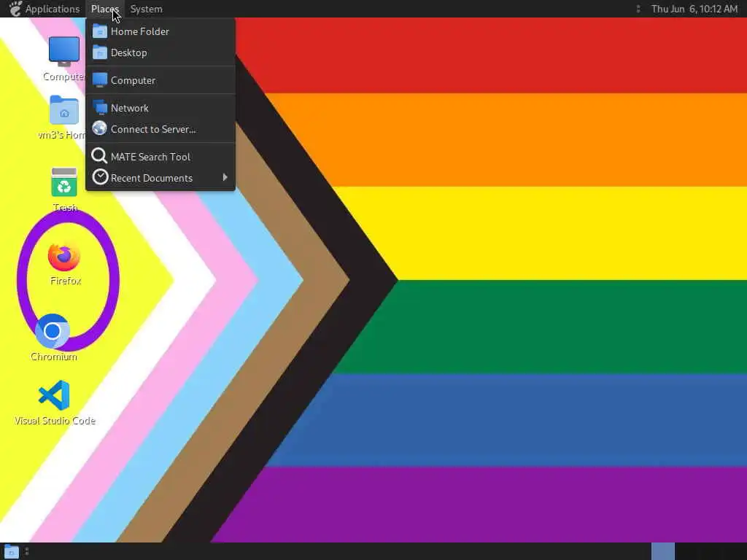The height and width of the screenshot is (560, 747).
Task: Choose Desktop in the Places menu
Action: click(160, 52)
